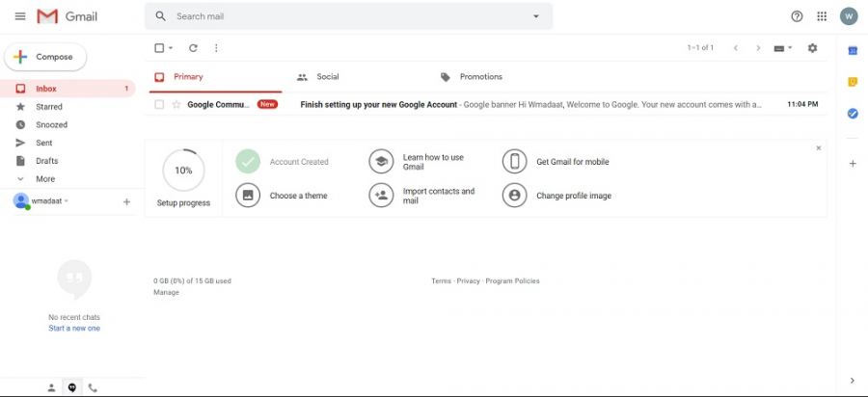
Task: Switch to the Promotions tab
Action: click(x=480, y=77)
